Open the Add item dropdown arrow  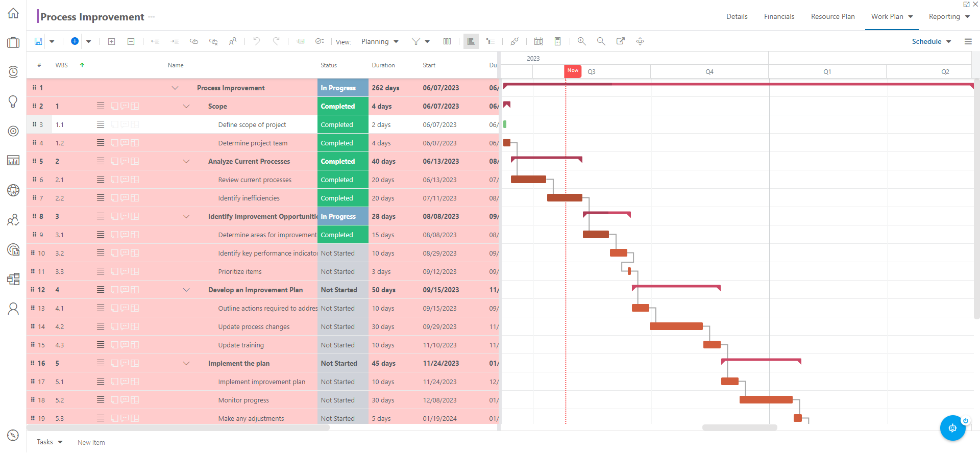coord(88,42)
